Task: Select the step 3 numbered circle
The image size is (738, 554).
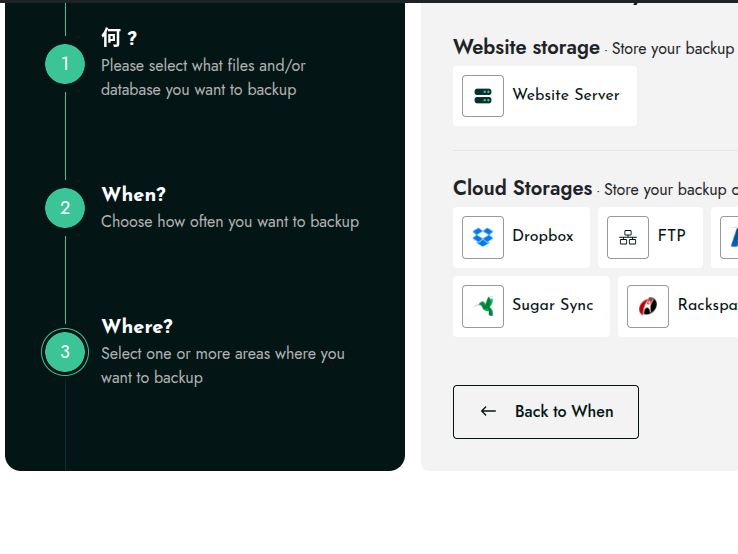Action: point(65,352)
